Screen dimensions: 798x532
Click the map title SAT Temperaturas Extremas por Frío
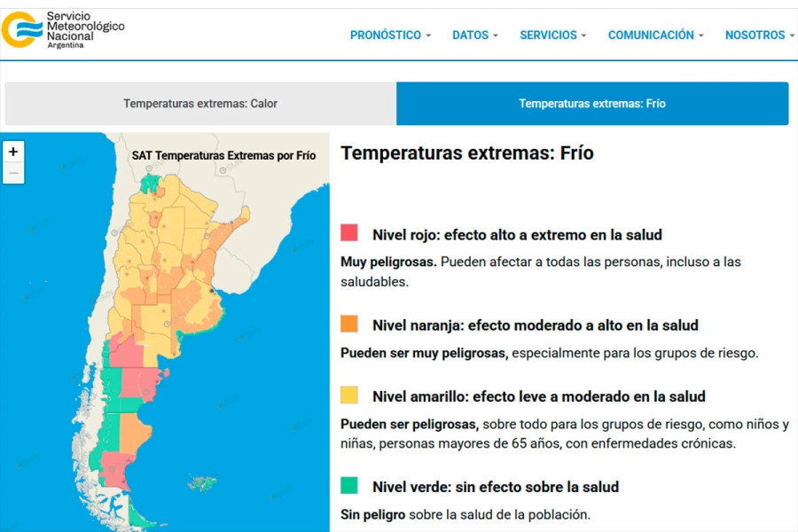click(x=223, y=155)
